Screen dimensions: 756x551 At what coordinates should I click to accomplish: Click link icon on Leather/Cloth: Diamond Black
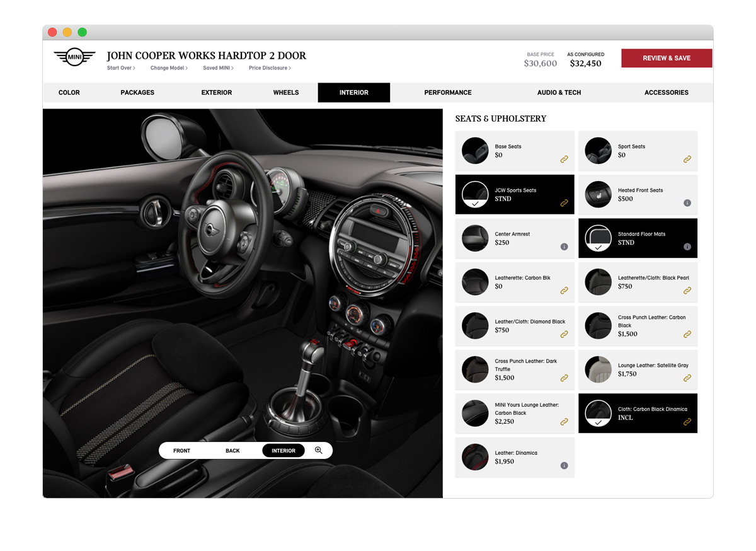(x=564, y=334)
